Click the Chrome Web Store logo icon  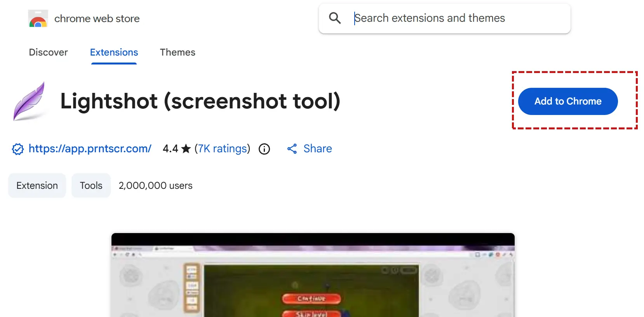tap(38, 19)
